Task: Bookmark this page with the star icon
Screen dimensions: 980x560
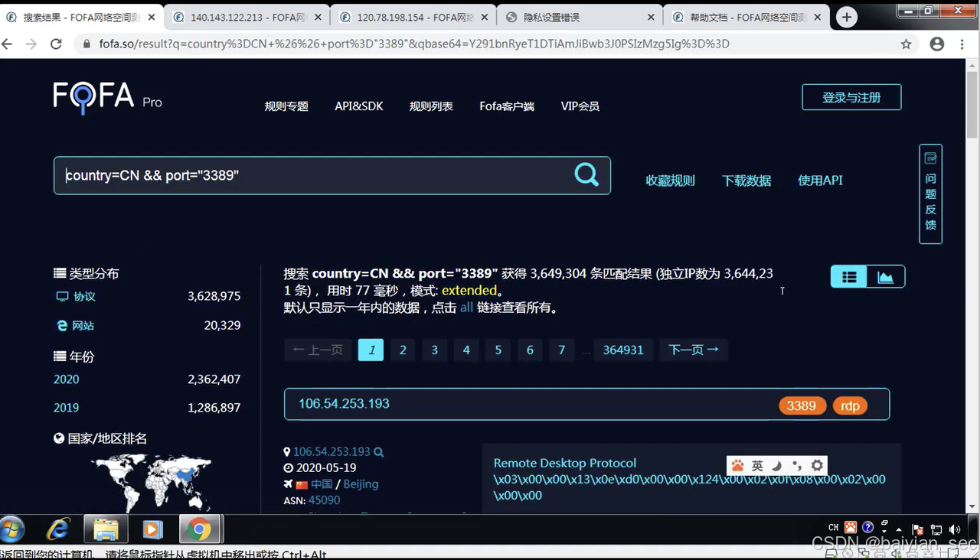Action: (x=906, y=44)
